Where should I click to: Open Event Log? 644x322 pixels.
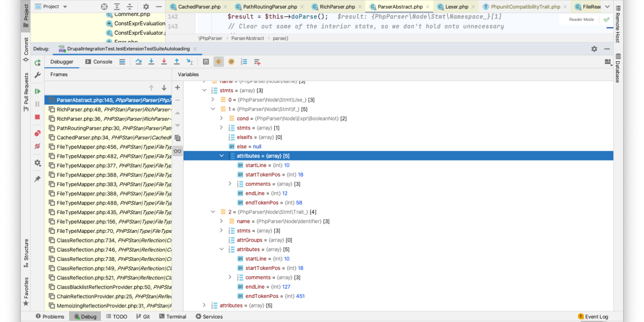593,317
